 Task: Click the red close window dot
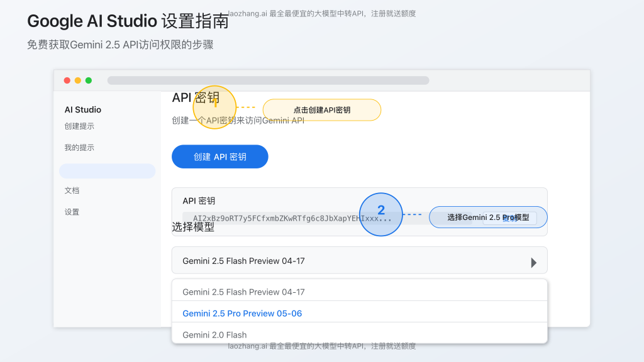click(67, 80)
